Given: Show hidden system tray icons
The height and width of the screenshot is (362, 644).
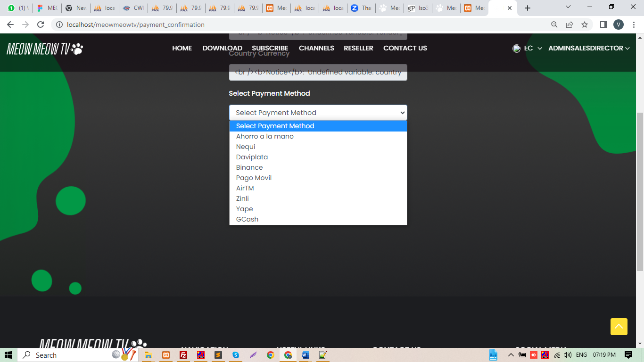Looking at the screenshot, I should 511,355.
